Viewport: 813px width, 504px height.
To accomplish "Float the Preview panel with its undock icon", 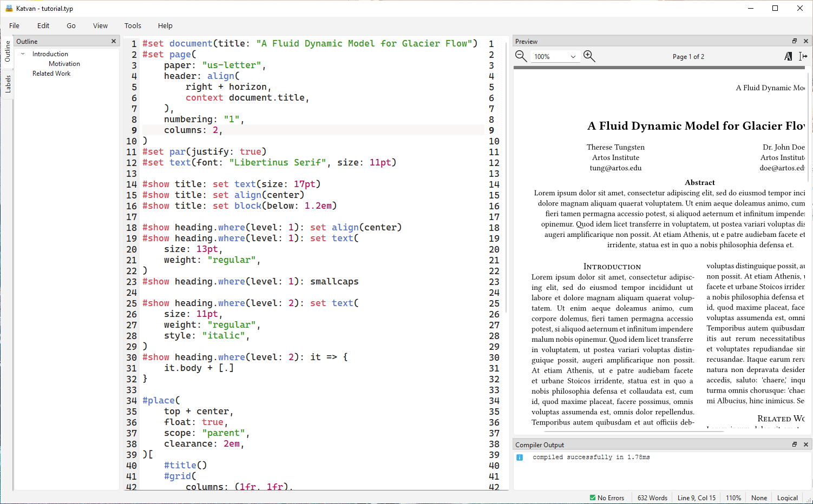I will 795,41.
